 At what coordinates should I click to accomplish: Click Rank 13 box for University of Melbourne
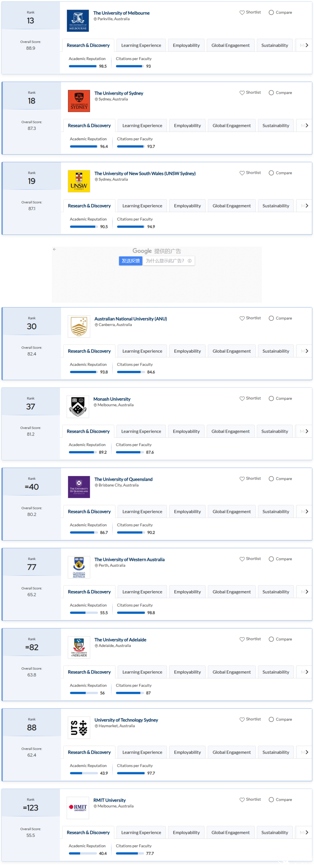[x=31, y=15]
